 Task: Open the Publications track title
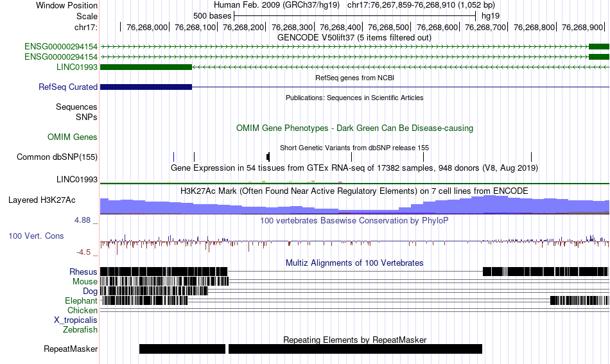(x=354, y=98)
